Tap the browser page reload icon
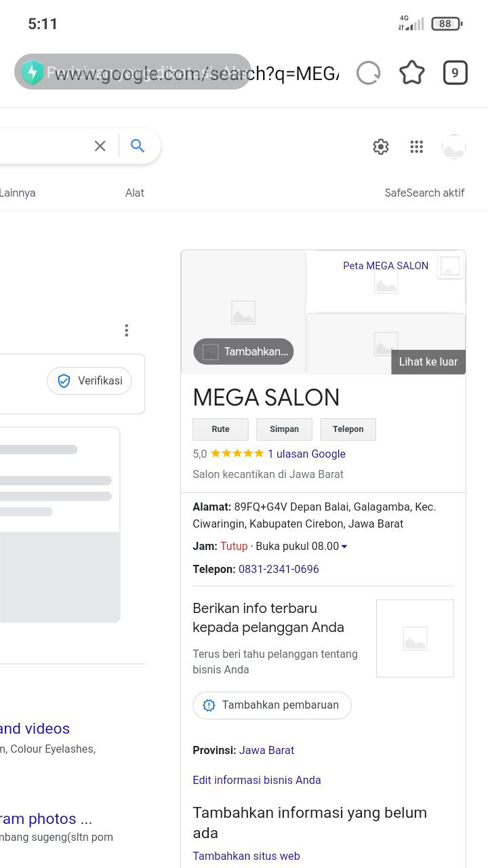The height and width of the screenshot is (868, 488). [x=368, y=73]
